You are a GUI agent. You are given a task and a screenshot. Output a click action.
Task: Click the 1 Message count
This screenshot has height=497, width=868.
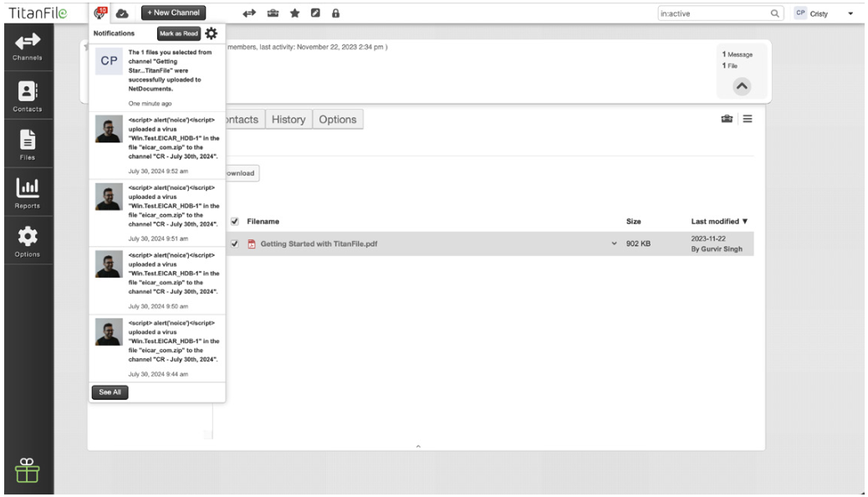coord(737,54)
